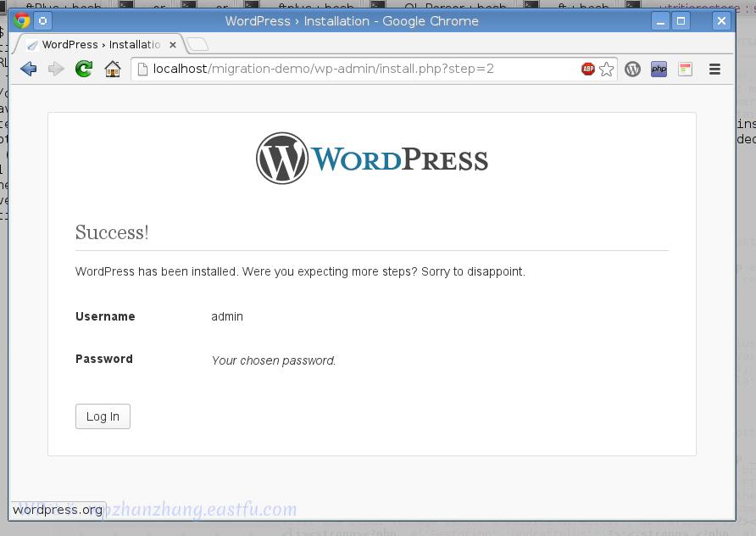The height and width of the screenshot is (536, 756).
Task: Reload the page with the green refresh icon
Action: [x=84, y=69]
